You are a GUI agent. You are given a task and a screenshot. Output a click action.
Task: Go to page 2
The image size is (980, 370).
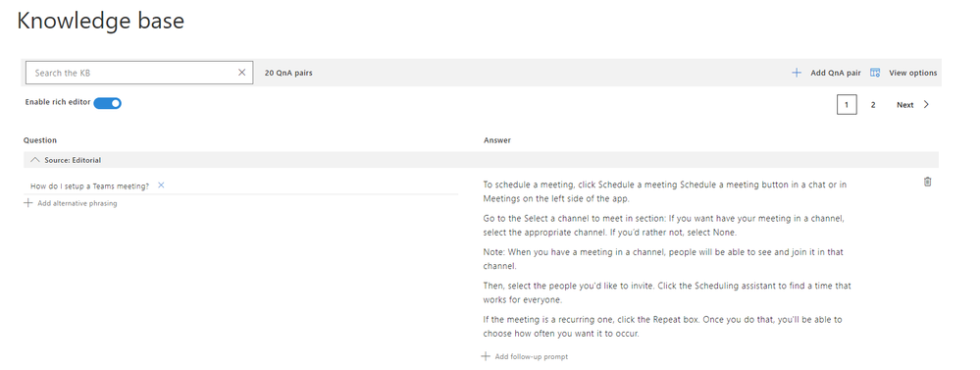873,105
